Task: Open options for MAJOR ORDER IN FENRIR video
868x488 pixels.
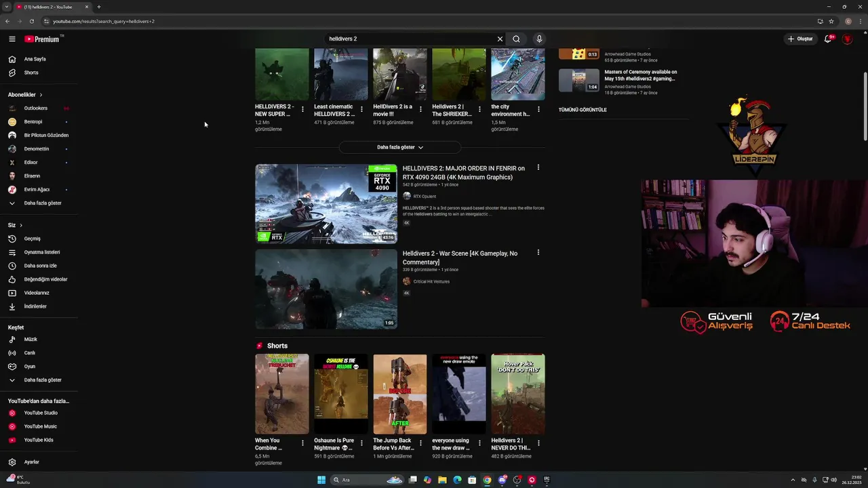Action: pos(538,167)
